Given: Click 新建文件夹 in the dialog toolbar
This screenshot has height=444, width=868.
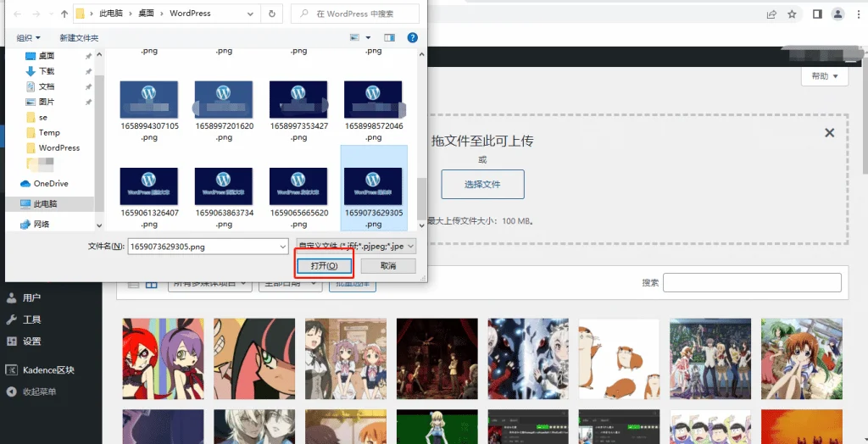Looking at the screenshot, I should [x=79, y=37].
